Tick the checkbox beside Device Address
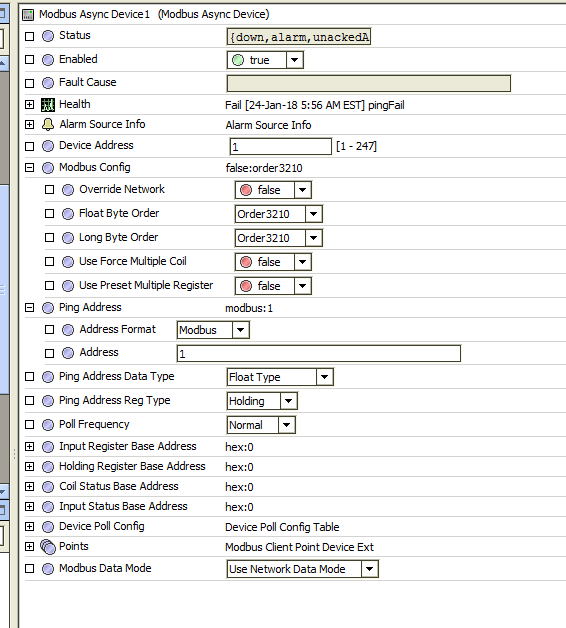 [x=29, y=146]
